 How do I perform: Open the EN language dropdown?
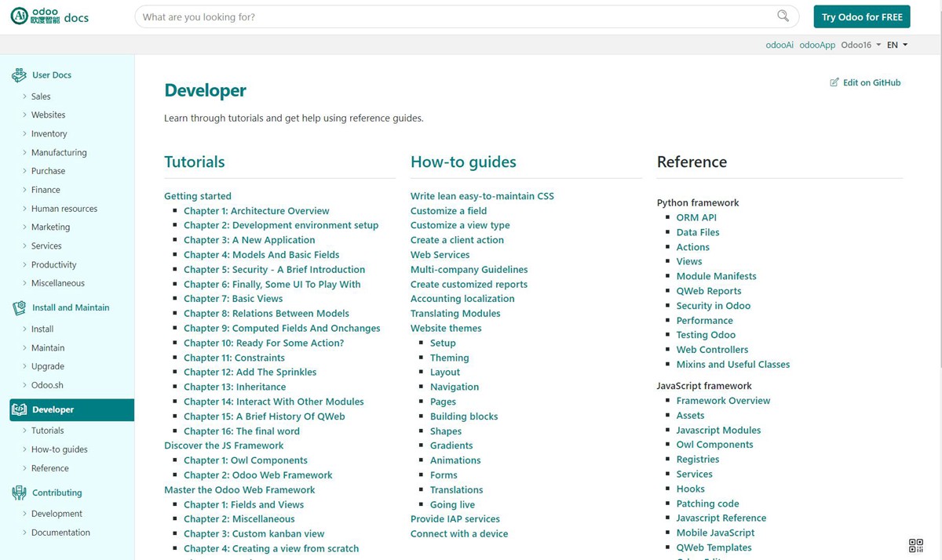(x=896, y=45)
